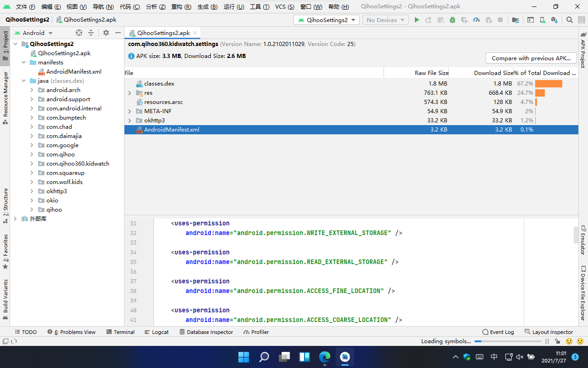Click Attach Debugger to Android Process icon
This screenshot has height=368, width=588.
pos(488,20)
